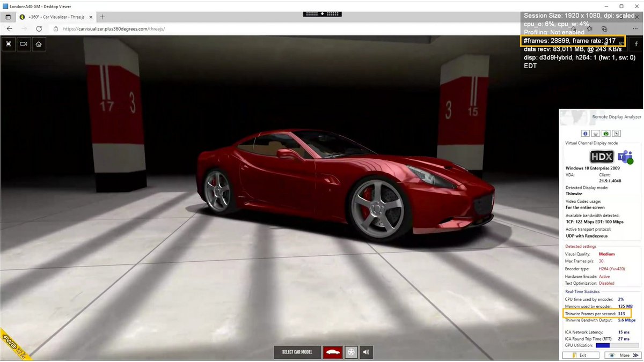This screenshot has width=644, height=362.
Task: Click the Visual Quality Medium value
Action: click(x=607, y=254)
